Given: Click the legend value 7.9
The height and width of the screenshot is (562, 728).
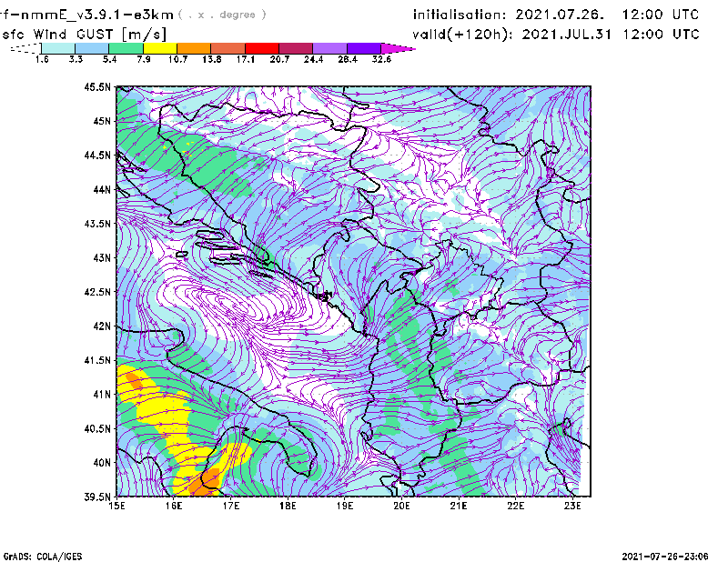Looking at the screenshot, I should pyautogui.click(x=144, y=59).
